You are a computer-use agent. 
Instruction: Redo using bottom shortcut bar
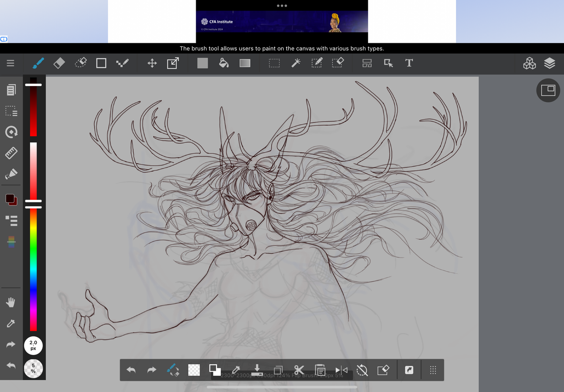point(152,370)
